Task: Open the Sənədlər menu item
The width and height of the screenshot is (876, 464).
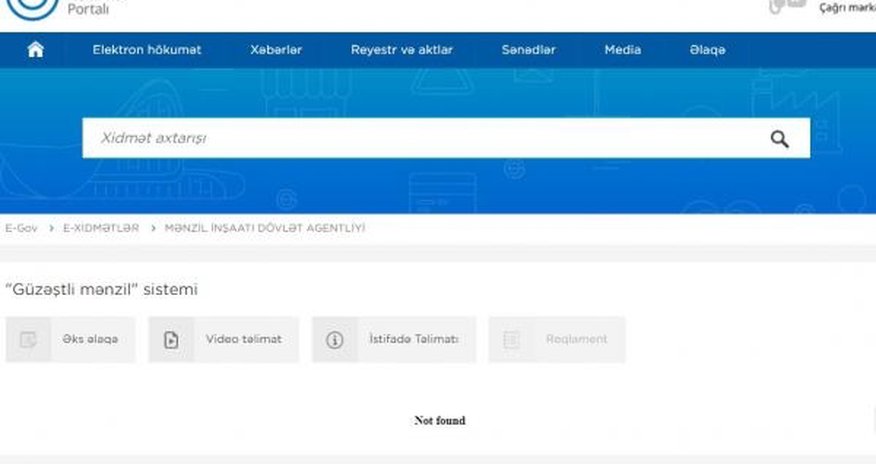Action: pyautogui.click(x=529, y=50)
